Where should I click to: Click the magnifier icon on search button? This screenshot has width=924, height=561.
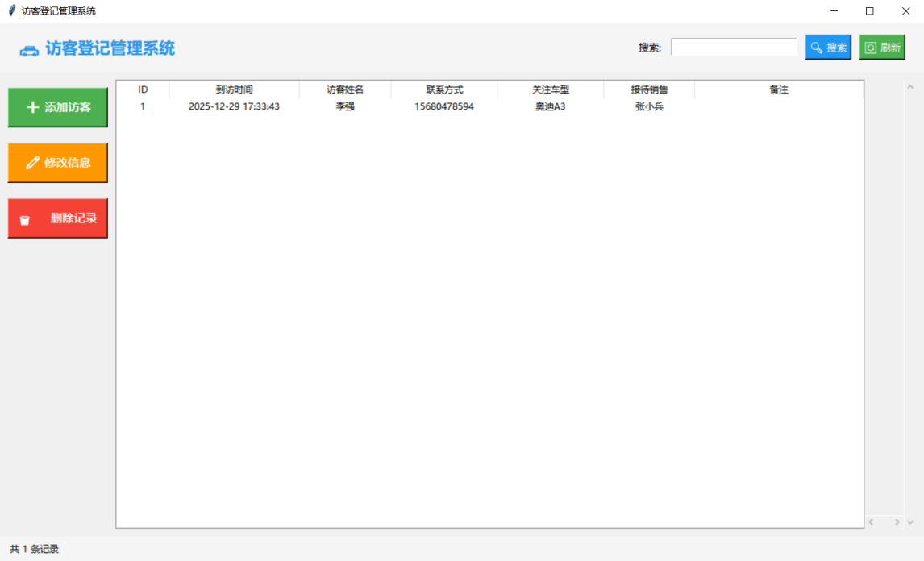click(x=817, y=48)
